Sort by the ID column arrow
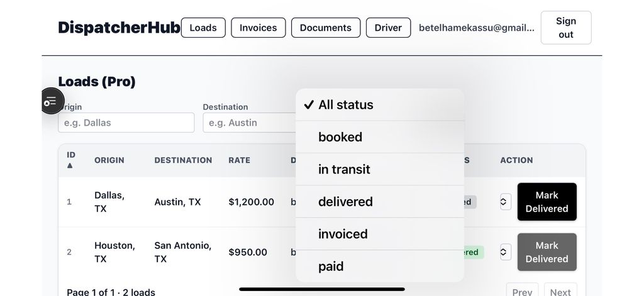 pos(70,165)
